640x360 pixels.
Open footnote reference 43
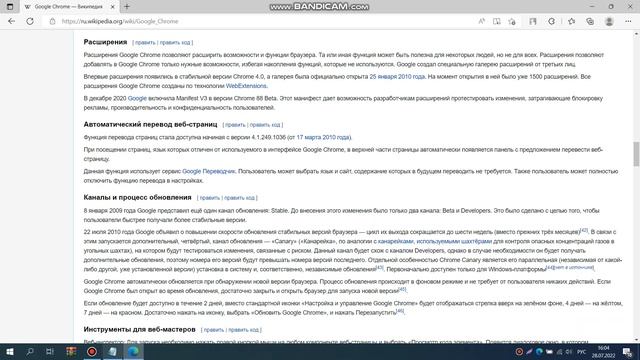pyautogui.click(x=379, y=267)
